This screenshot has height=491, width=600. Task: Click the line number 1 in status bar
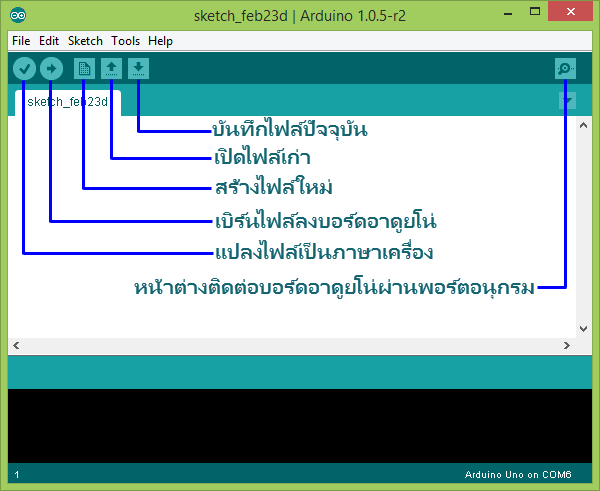[16, 475]
